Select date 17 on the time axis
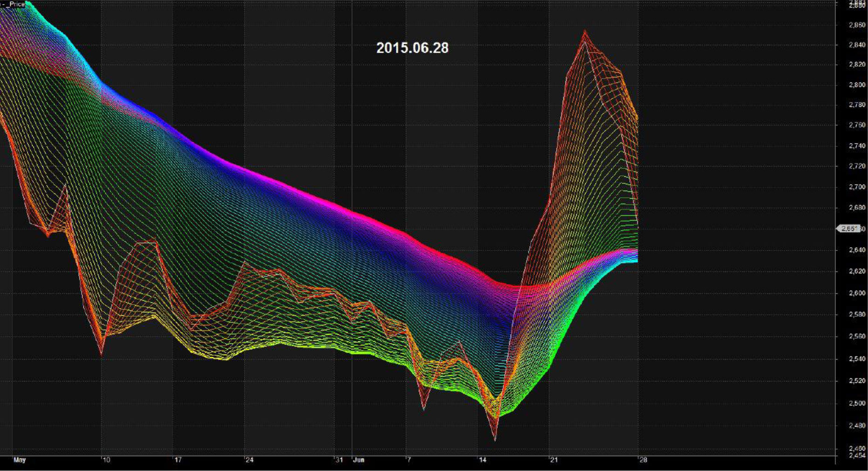Viewport: 868px width, 471px height. 178,460
